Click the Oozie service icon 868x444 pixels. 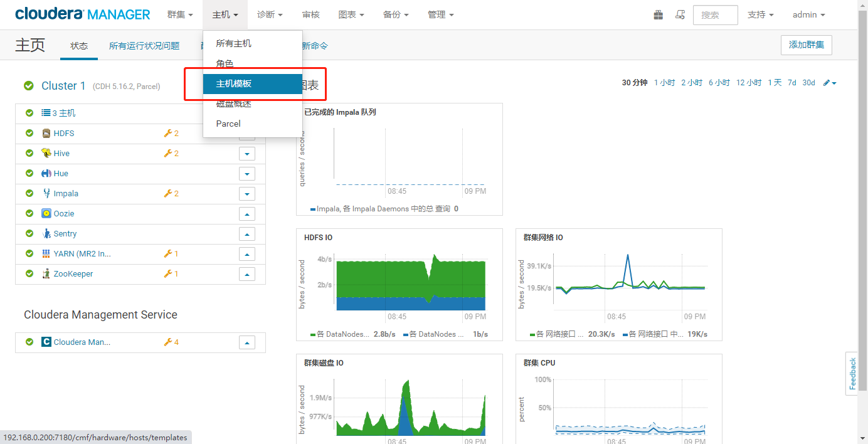point(46,213)
